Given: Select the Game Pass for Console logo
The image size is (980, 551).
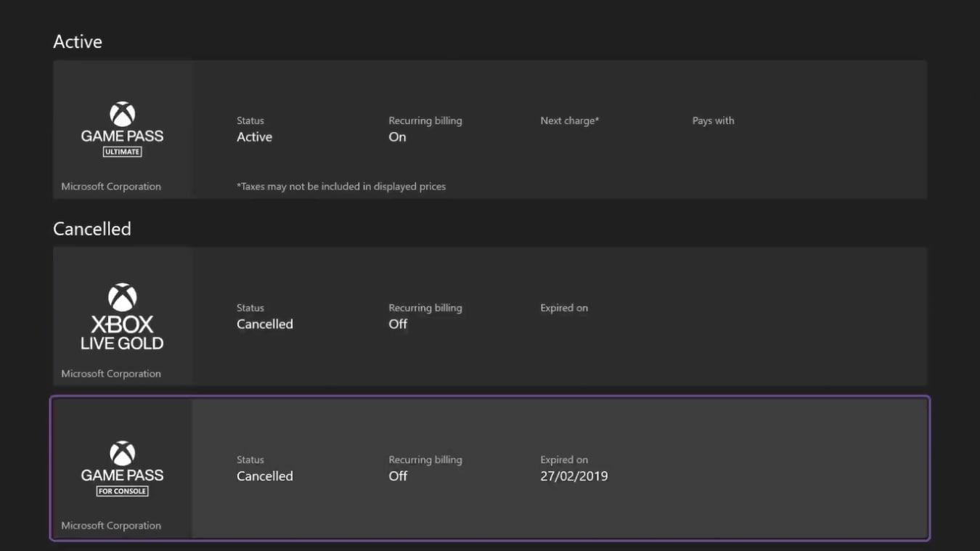Looking at the screenshot, I should click(122, 469).
